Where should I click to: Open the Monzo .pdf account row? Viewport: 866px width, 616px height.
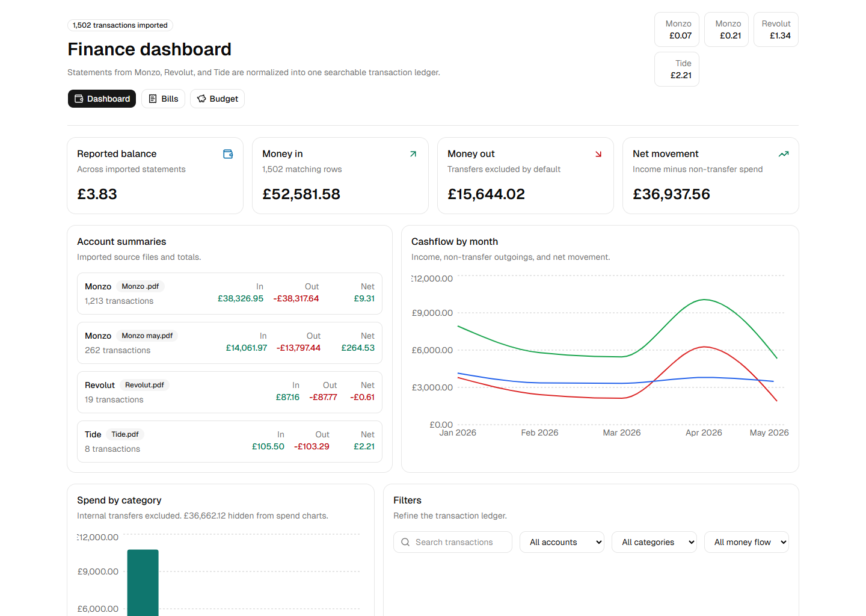point(230,294)
